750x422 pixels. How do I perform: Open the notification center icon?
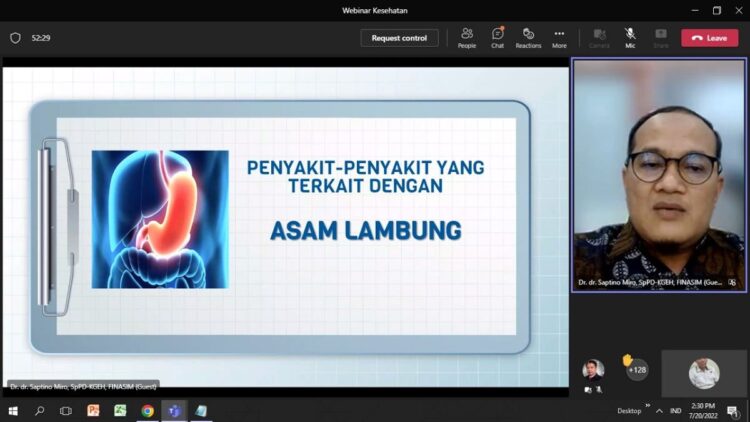coord(733,411)
